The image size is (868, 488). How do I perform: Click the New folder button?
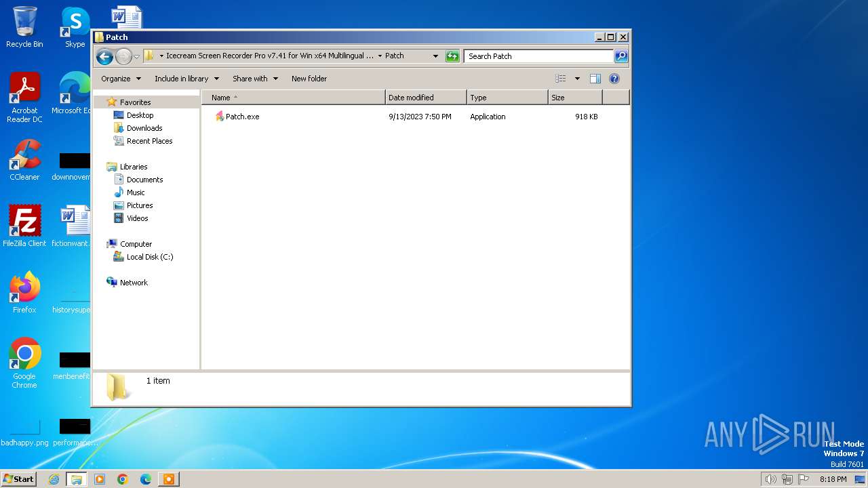point(309,79)
